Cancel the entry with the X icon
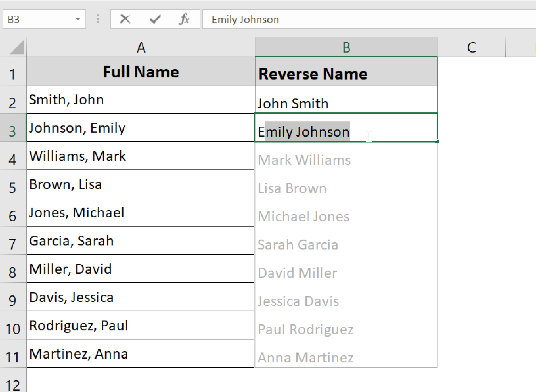Viewport: 536px width, 392px height. coord(125,19)
